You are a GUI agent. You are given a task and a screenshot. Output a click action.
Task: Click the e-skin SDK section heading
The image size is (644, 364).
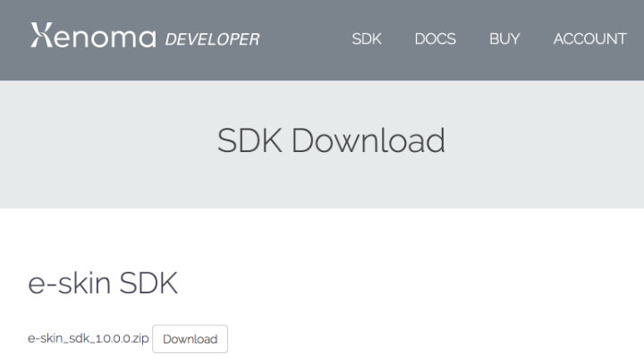pyautogui.click(x=103, y=284)
